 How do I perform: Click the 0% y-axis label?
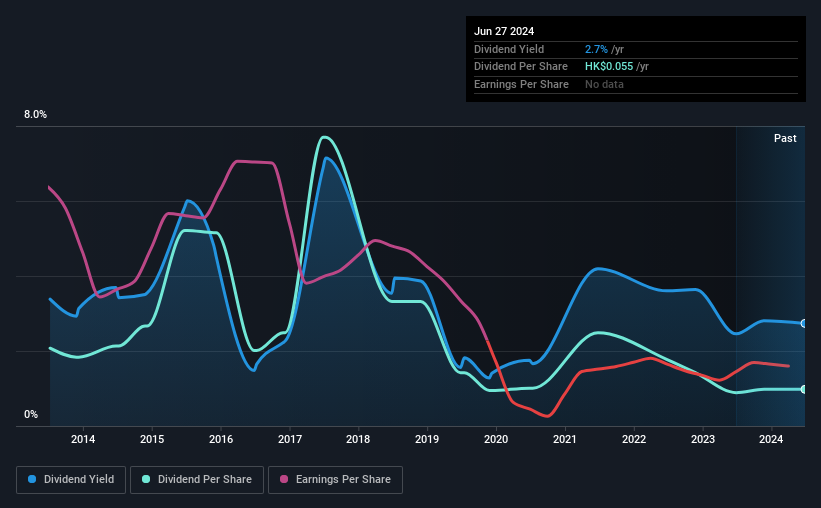click(31, 414)
